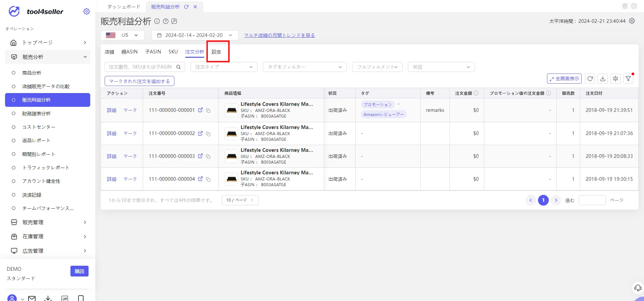Click download icon in bottom sidebar
644x301 pixels.
coord(48,298)
